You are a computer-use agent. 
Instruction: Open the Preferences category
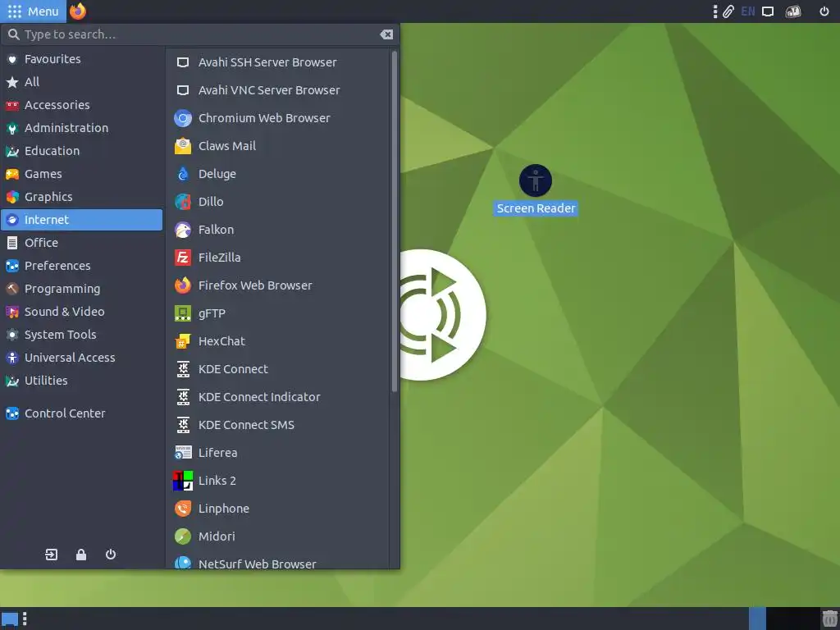pos(81,266)
